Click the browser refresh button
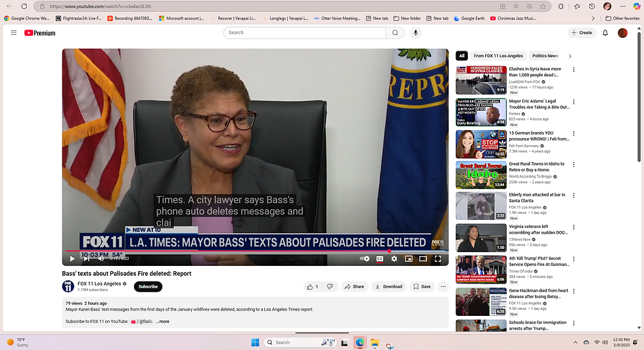644x350 pixels. [x=24, y=6]
